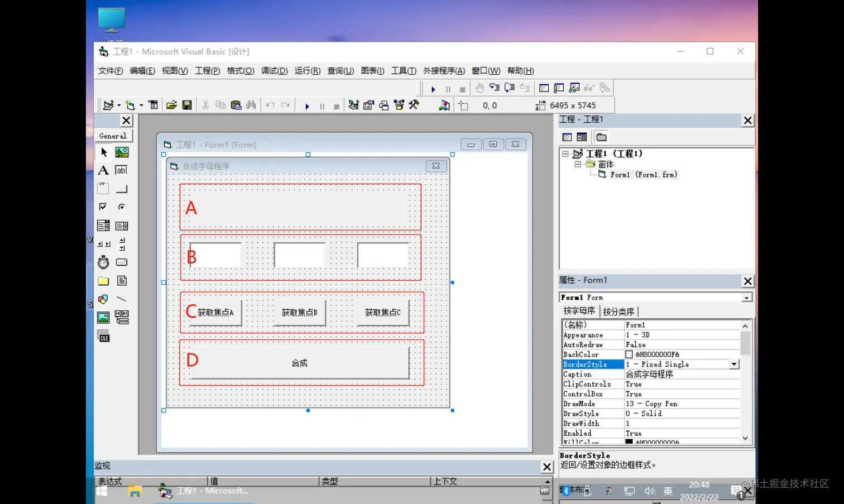This screenshot has height=504, width=844.
Task: Select Form1 (Form1.frm) in project tree
Action: (x=644, y=175)
